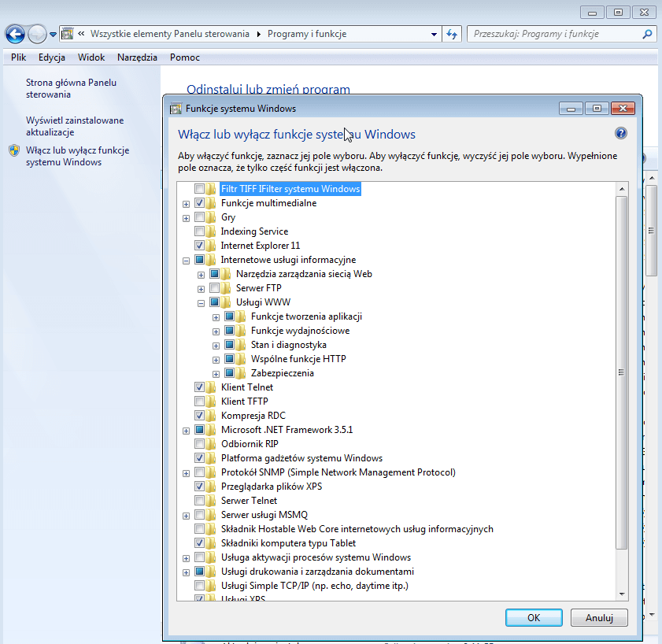The width and height of the screenshot is (662, 644).
Task: Uncheck Funkcje multimedialne checkbox
Action: click(x=199, y=203)
